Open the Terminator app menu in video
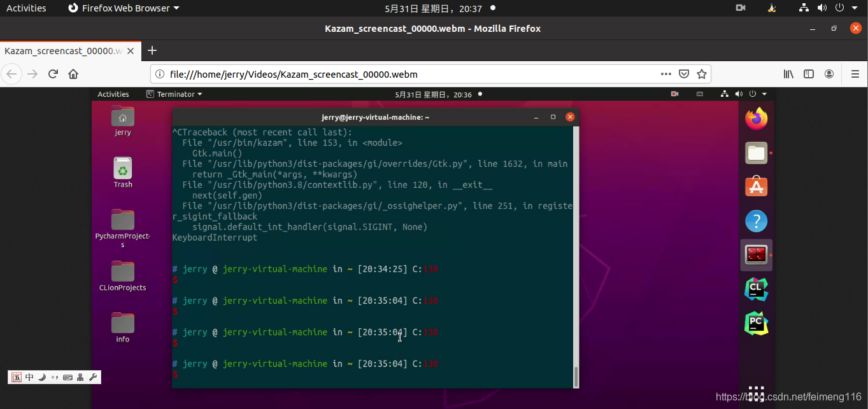The image size is (868, 409). (x=174, y=94)
